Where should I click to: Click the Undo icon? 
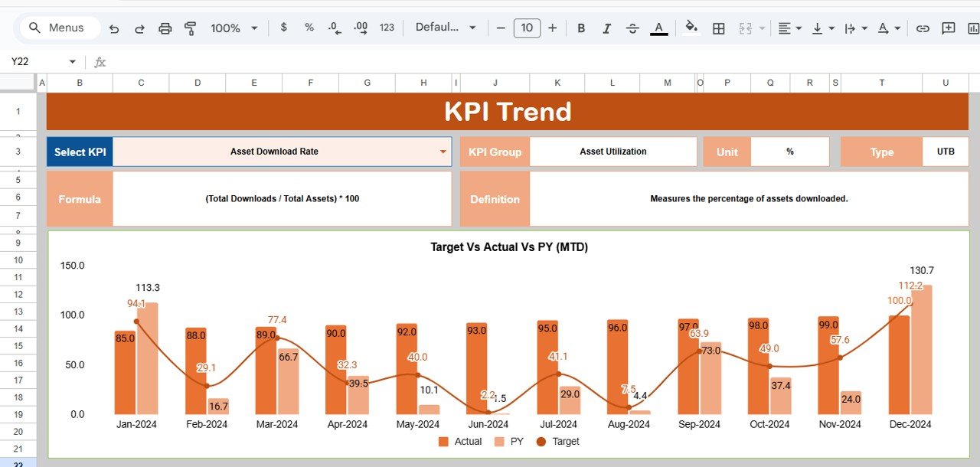(114, 28)
